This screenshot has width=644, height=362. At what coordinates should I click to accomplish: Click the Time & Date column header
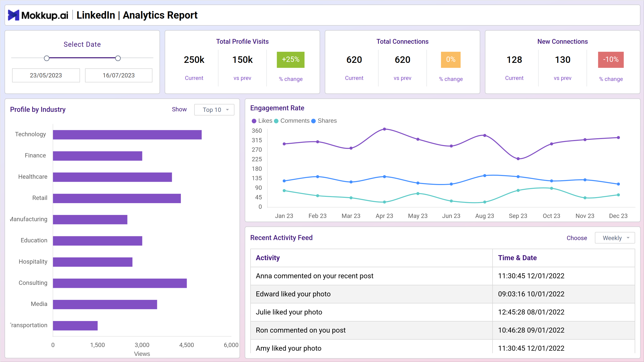click(564, 258)
